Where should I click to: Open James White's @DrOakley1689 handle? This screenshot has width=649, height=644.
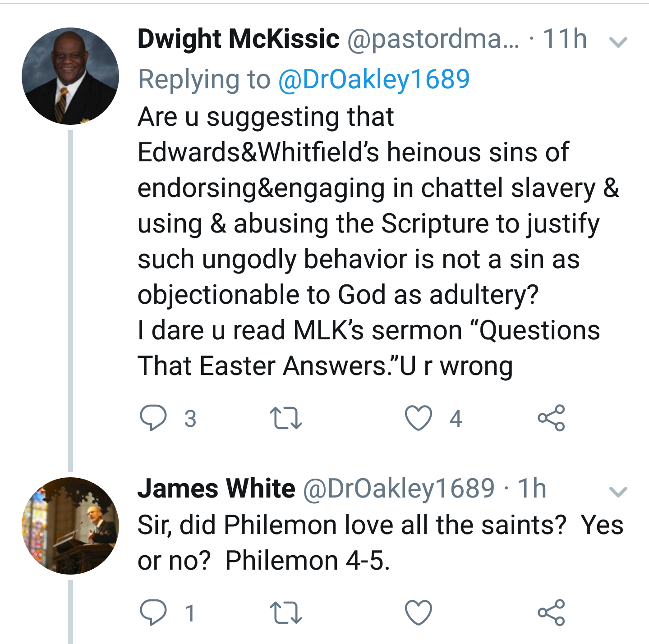(x=399, y=489)
